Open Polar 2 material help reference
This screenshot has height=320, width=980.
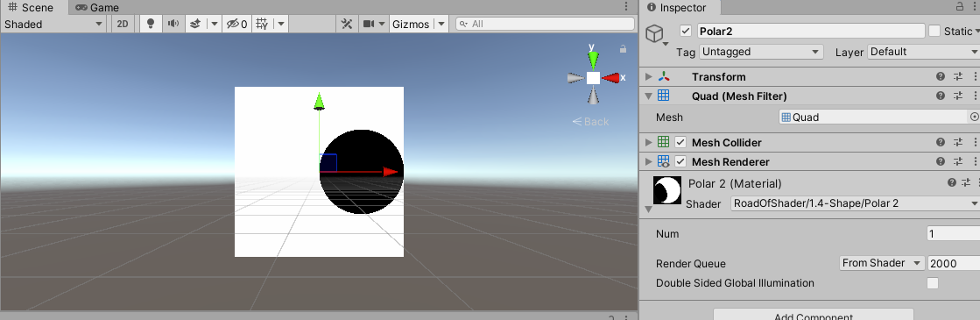952,183
